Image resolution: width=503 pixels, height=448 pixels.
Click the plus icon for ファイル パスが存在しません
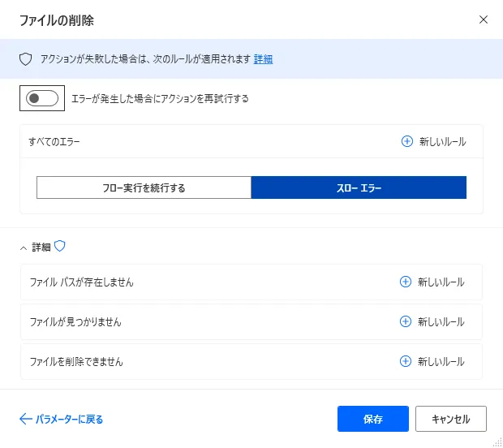[406, 282]
